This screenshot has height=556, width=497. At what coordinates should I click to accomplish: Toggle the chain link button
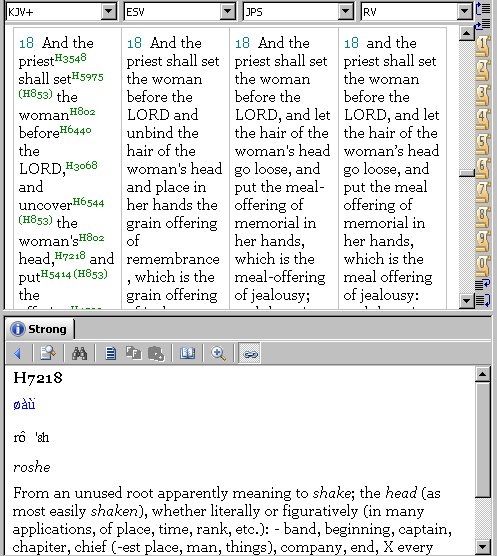pos(250,354)
